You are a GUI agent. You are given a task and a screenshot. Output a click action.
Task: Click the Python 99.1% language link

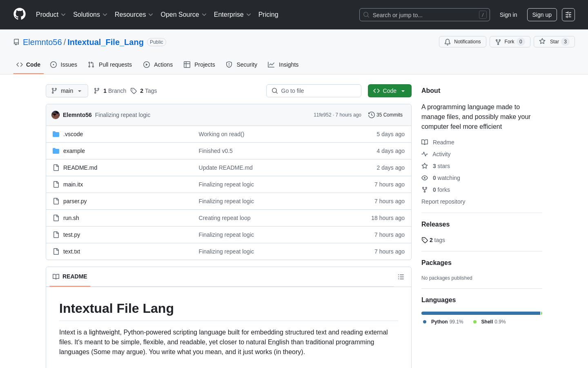coord(443,322)
